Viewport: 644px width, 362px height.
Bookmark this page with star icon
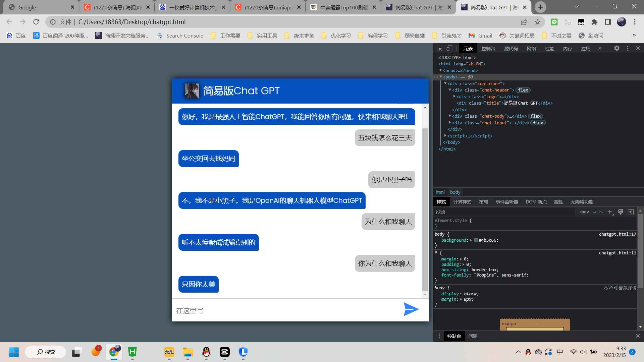pos(537,22)
